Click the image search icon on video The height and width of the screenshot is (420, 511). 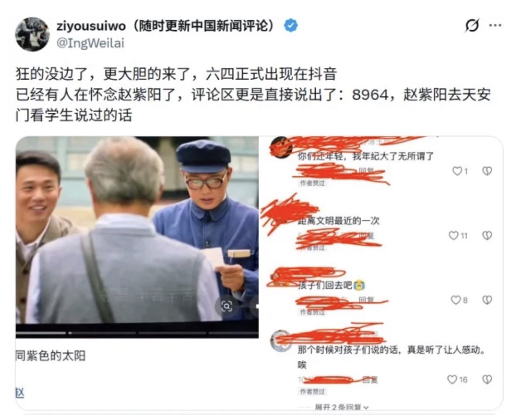(227, 306)
